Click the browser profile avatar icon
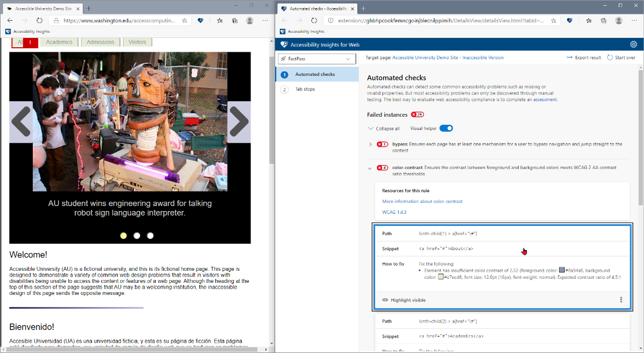 coord(619,20)
